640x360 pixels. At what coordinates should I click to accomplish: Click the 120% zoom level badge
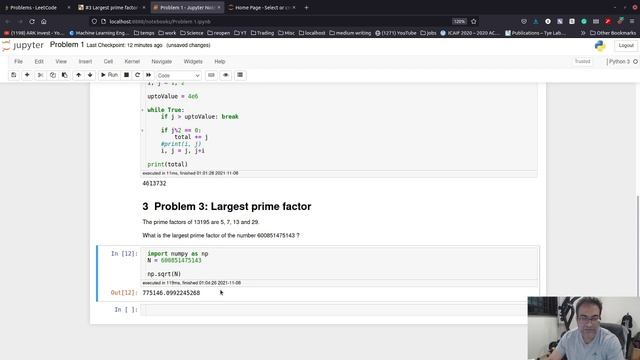[x=459, y=21]
